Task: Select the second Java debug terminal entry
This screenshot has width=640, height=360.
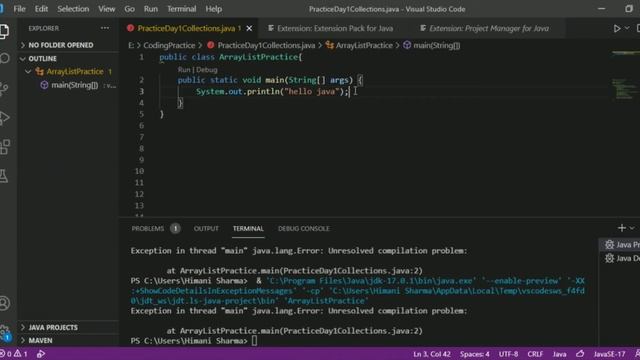Action: coord(620,258)
